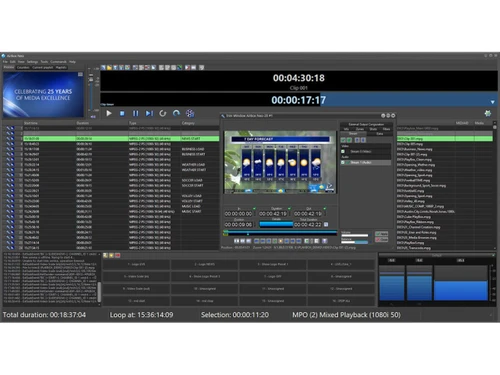Image resolution: width=500 pixels, height=375 pixels.
Task: Cancel with red X button in Edit window
Action: coord(381,239)
